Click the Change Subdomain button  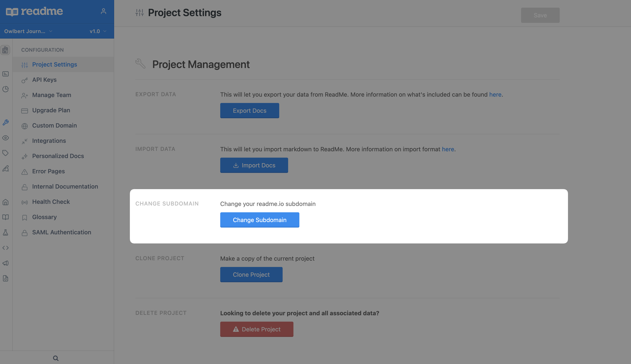tap(259, 220)
